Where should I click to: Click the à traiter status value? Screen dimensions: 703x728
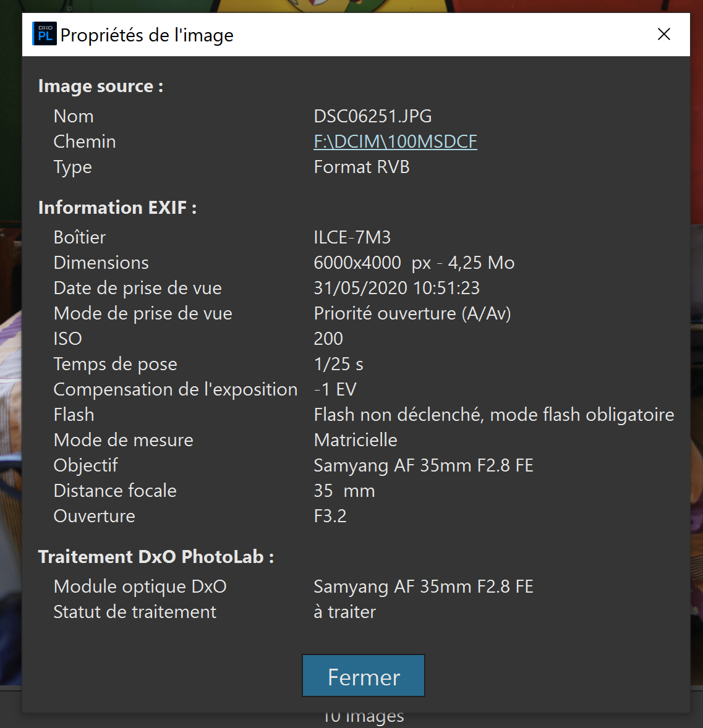click(345, 612)
